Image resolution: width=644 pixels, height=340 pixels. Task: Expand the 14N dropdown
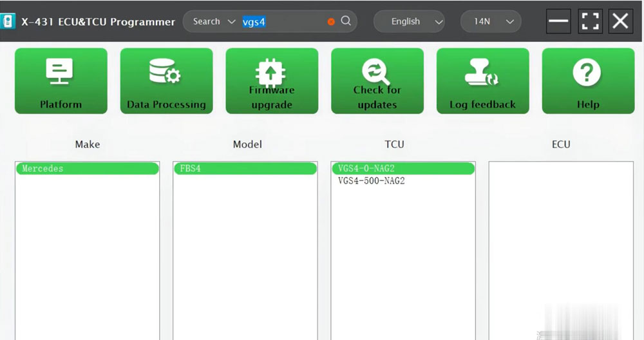tap(490, 21)
